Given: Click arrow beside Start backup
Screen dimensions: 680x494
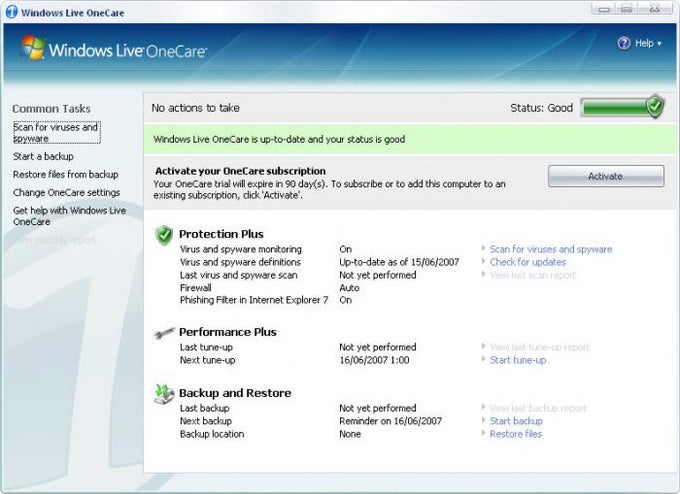Looking at the screenshot, I should pos(484,420).
